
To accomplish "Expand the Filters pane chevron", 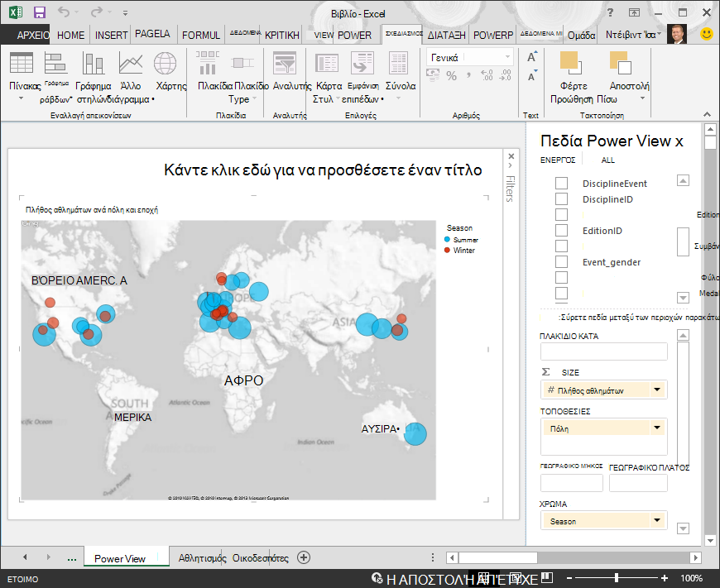I will click(x=511, y=165).
